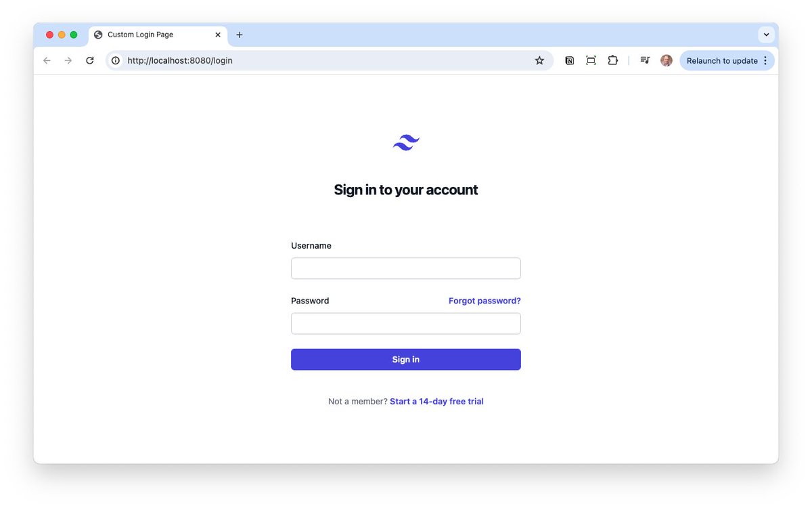Focus the Username input field

(x=406, y=268)
